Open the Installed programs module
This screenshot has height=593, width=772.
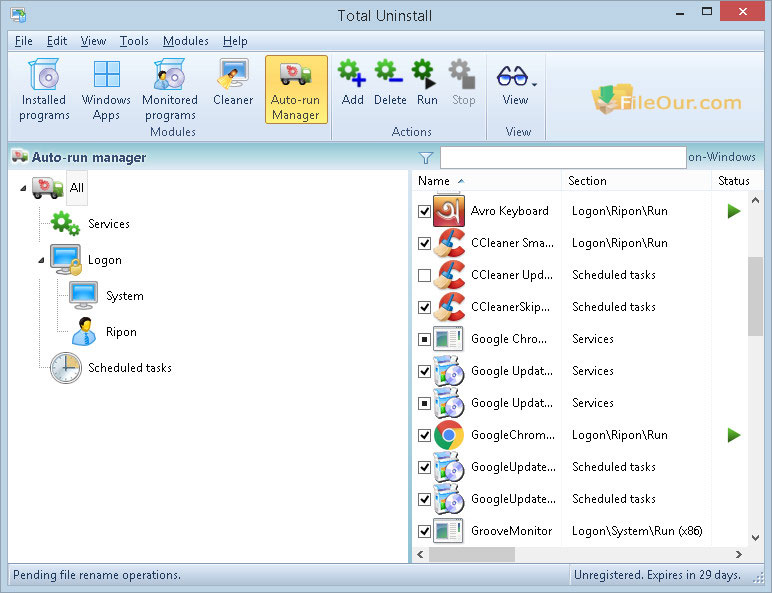pos(44,90)
